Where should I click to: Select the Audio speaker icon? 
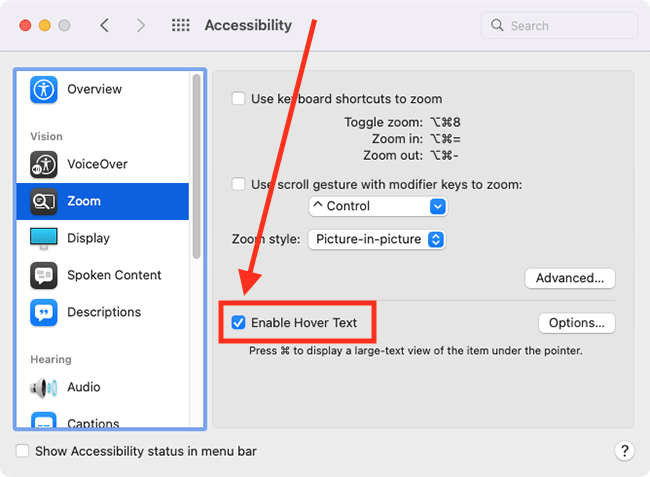coord(44,387)
